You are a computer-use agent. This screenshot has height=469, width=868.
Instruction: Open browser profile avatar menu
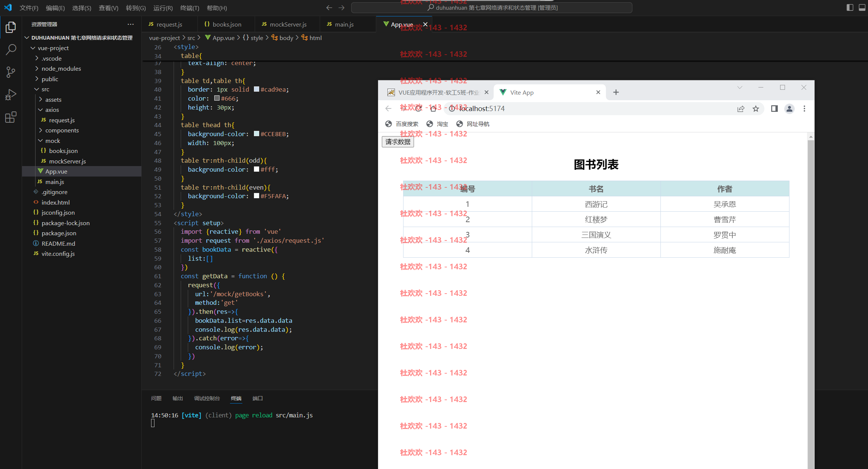click(x=789, y=108)
